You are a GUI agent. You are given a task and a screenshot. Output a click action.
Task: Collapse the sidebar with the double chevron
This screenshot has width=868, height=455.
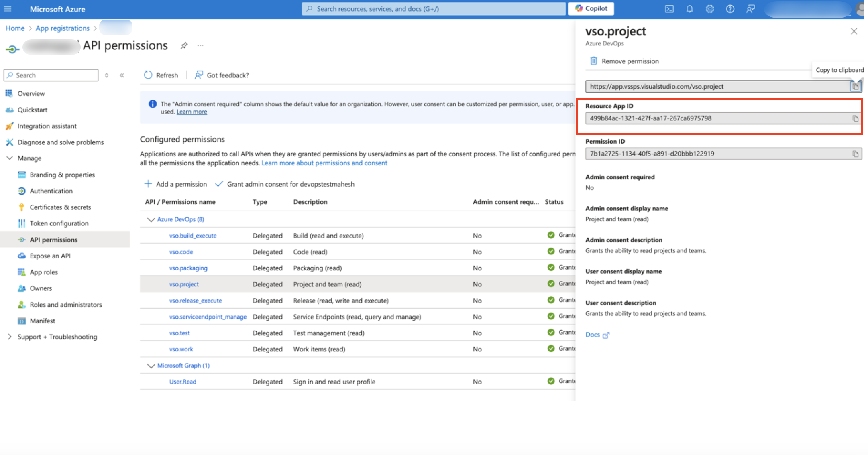(122, 75)
